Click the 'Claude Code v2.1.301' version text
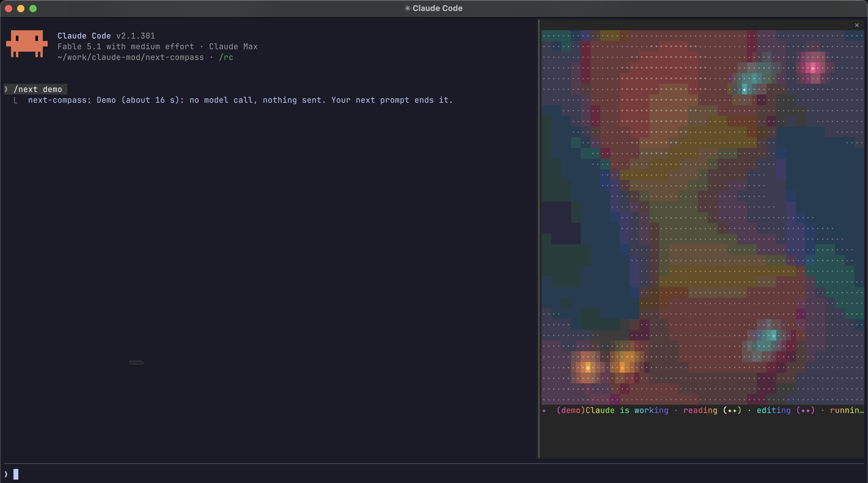 click(x=106, y=36)
